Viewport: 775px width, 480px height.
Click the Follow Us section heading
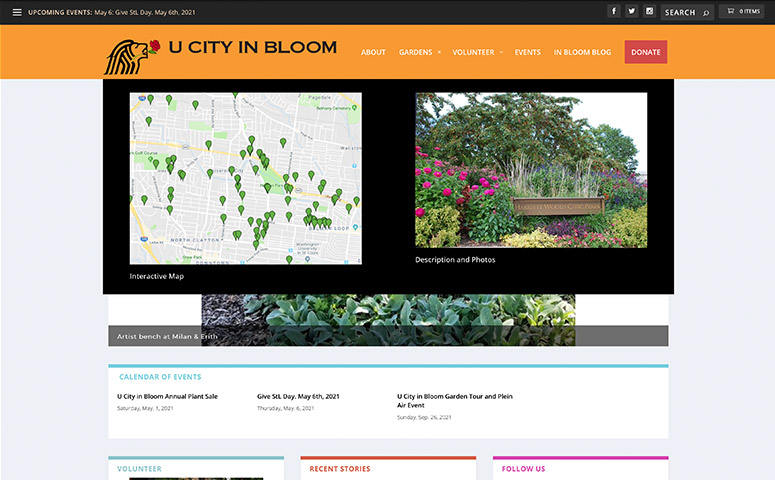point(523,469)
